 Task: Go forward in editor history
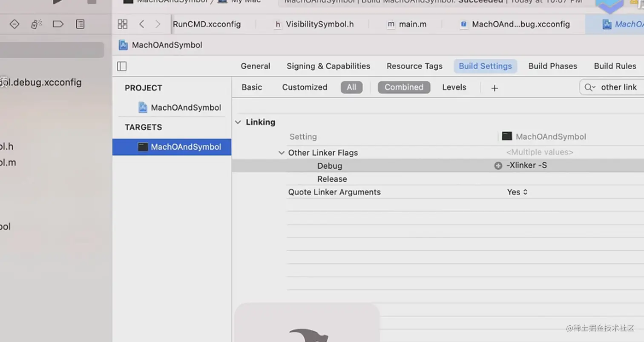click(x=158, y=24)
